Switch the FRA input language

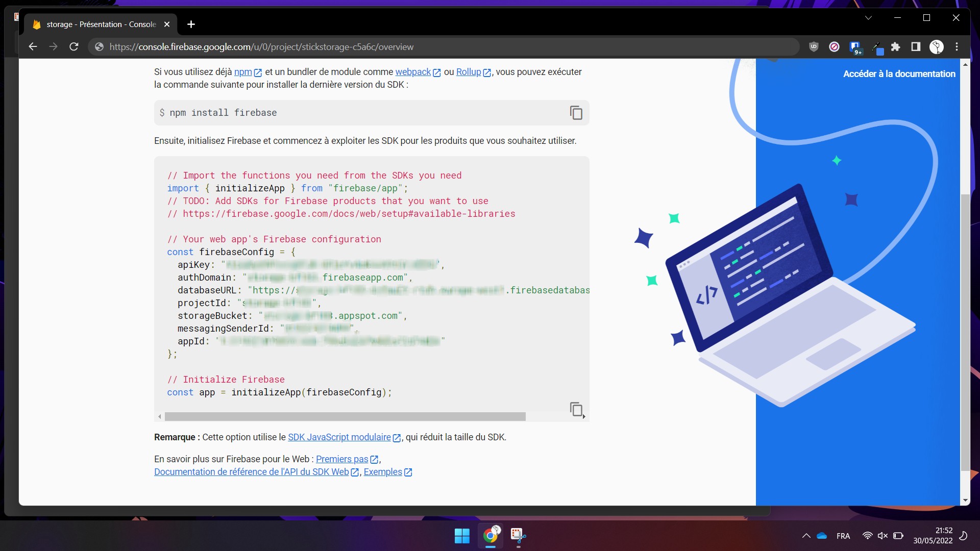[x=843, y=536]
